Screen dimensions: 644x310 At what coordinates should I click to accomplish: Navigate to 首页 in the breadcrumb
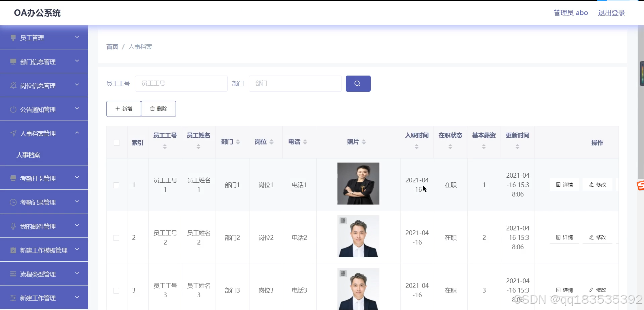[112, 47]
